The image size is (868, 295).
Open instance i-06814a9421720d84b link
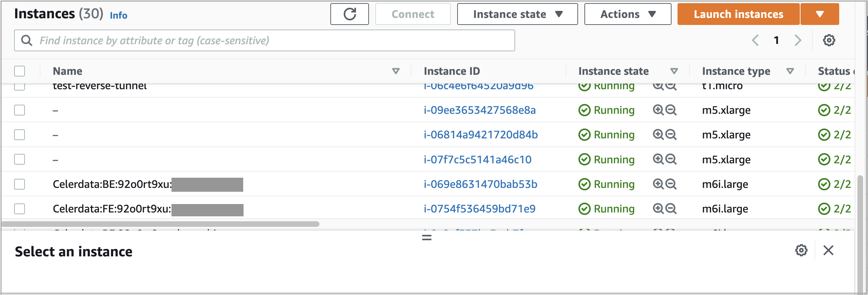481,135
